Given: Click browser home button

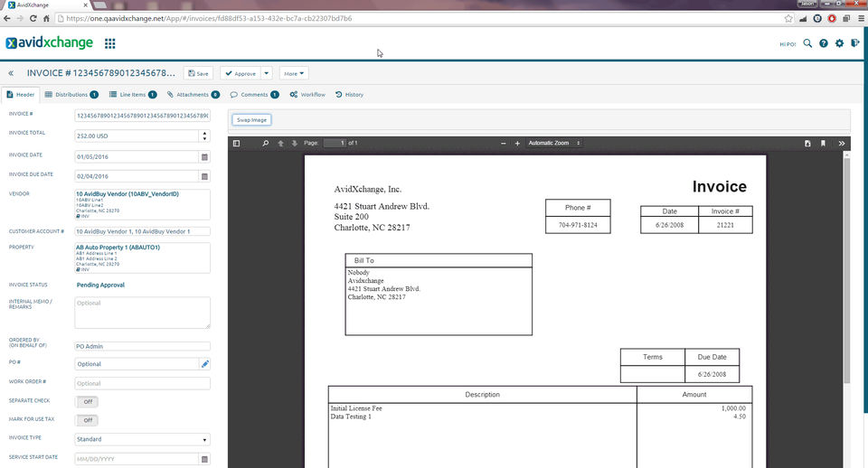Looking at the screenshot, I should [46, 18].
